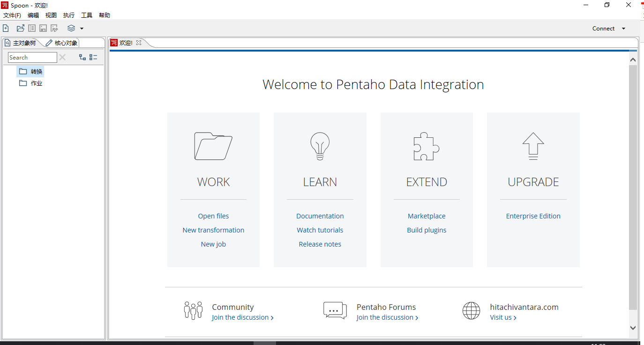Click the EXTEND heading text

pyautogui.click(x=427, y=182)
